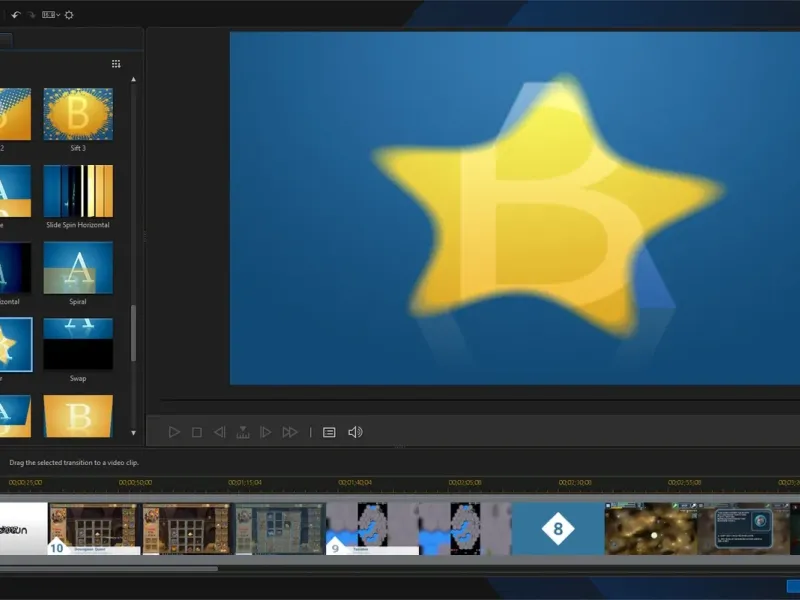
Task: Choose the Spiral transition
Action: (x=78, y=268)
